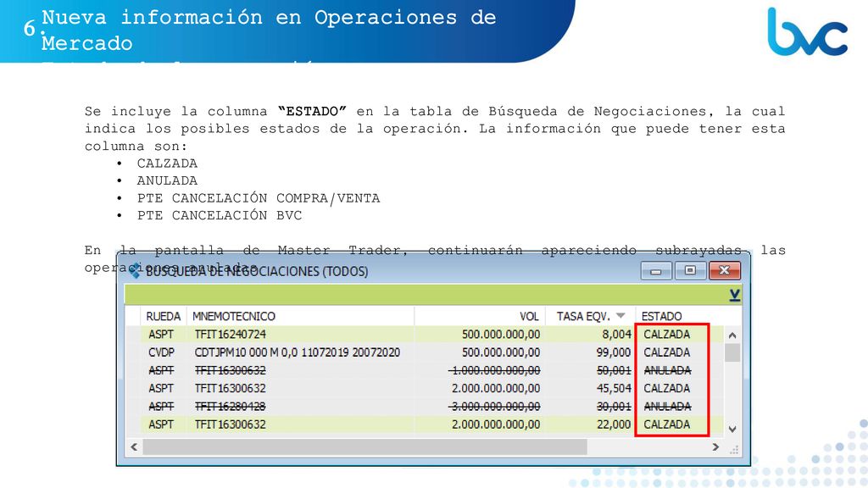Click ANULADA state beside 50,001
This screenshot has width=868, height=488.
(667, 370)
